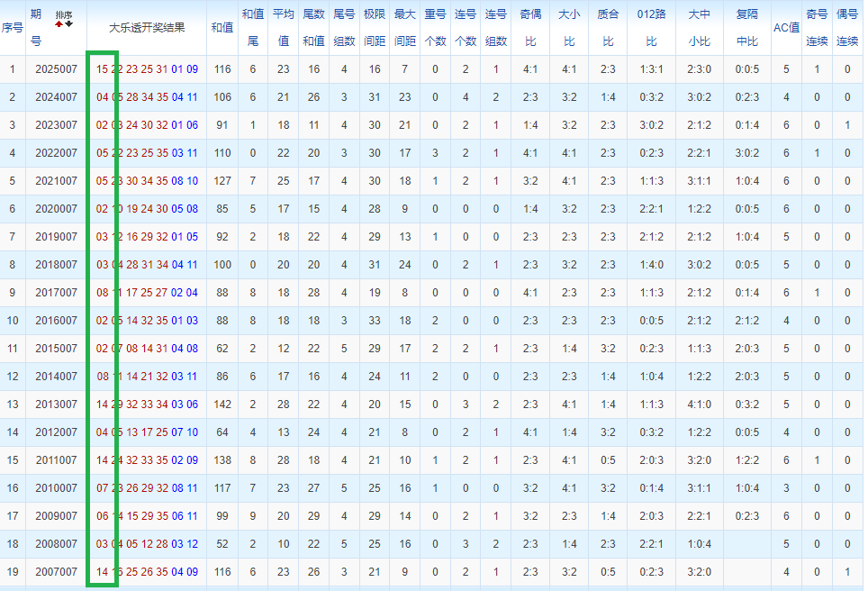Select period number 2009007

56,516
